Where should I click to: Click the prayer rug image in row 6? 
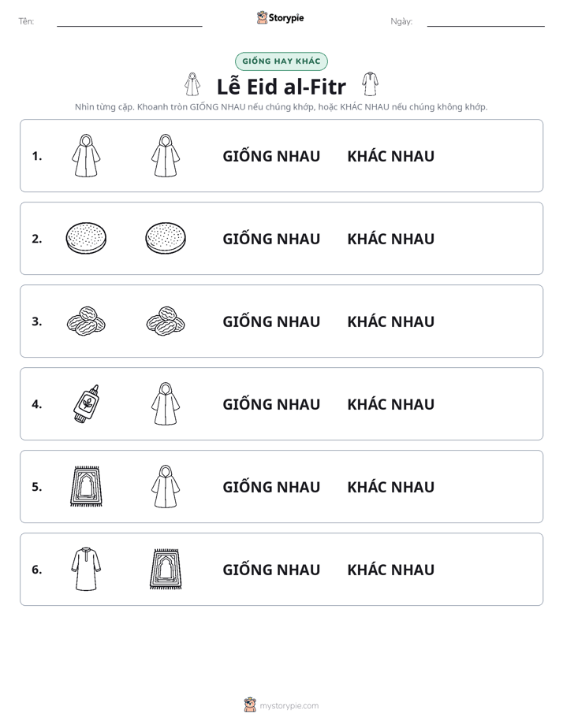click(166, 569)
